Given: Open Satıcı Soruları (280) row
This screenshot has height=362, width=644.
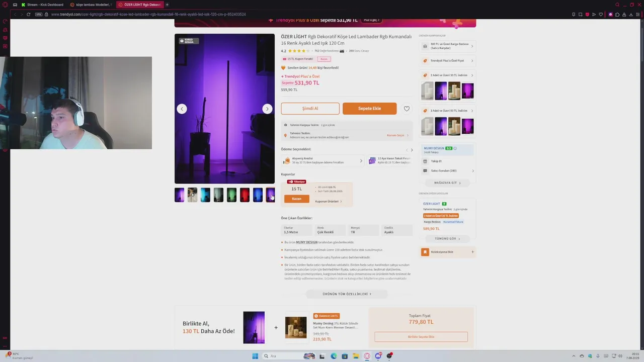Looking at the screenshot, I should point(448,171).
